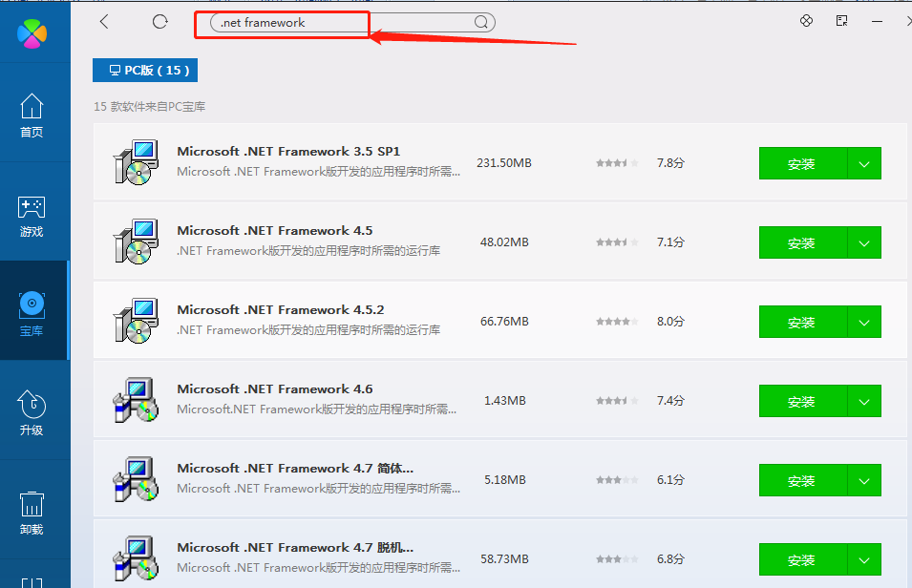The width and height of the screenshot is (912, 588).
Task: Open Microsoft .NET Framework 3.5 SP1 title
Action: pyautogui.click(x=288, y=151)
